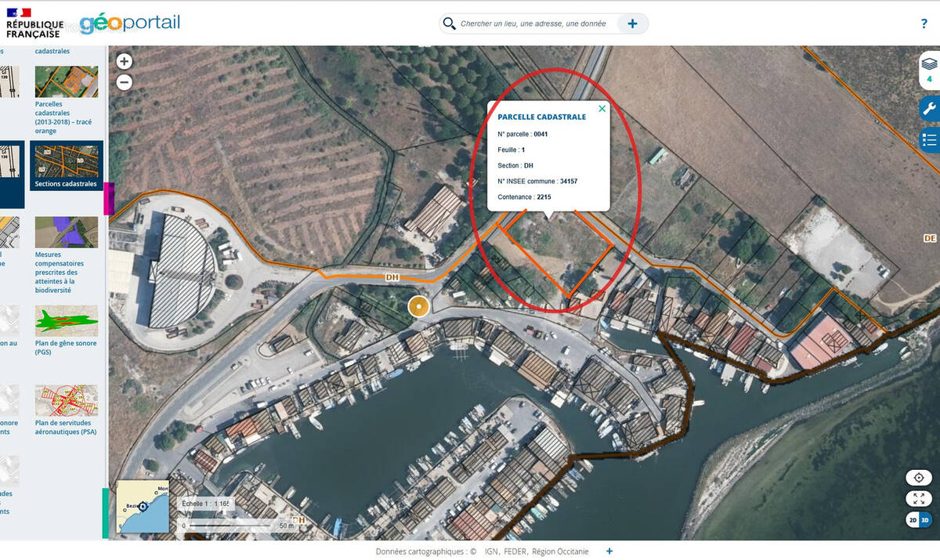Viewport: 940px width, 560px height.
Task: Toggle the Sections cadastrales layer
Action: 67,166
